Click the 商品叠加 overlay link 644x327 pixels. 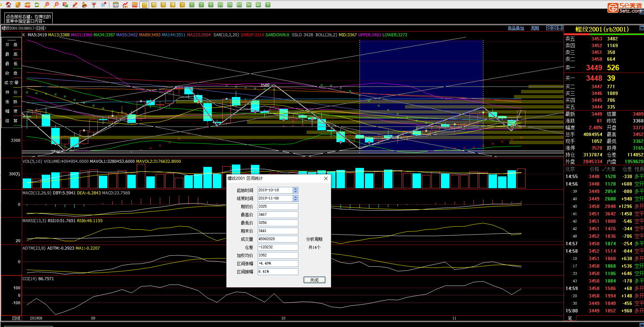click(x=516, y=28)
